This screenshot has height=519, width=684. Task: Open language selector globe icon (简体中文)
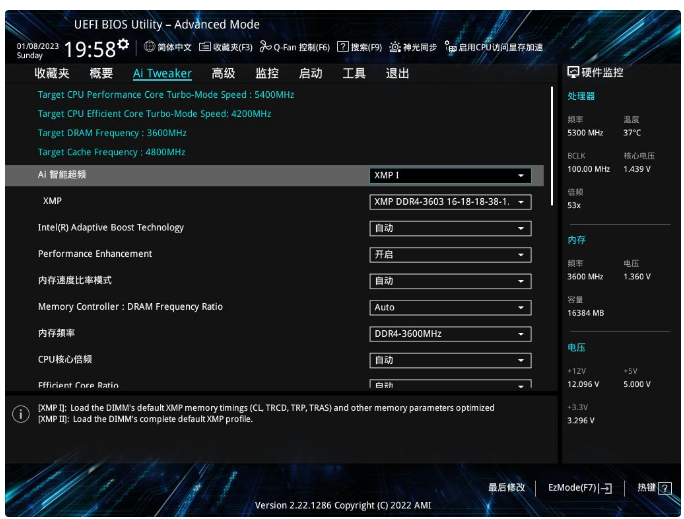(150, 46)
